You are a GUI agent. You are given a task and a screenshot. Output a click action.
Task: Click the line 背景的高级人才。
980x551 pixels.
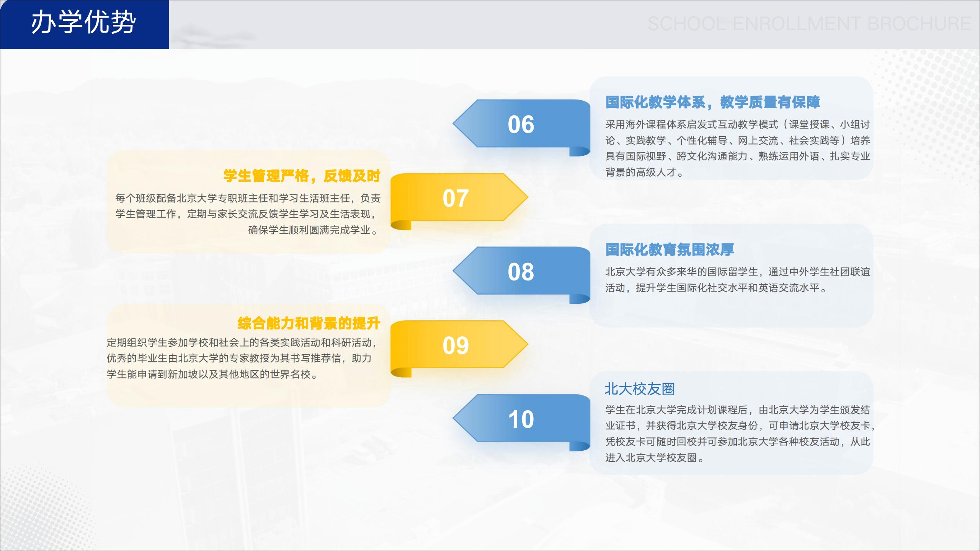coord(644,172)
